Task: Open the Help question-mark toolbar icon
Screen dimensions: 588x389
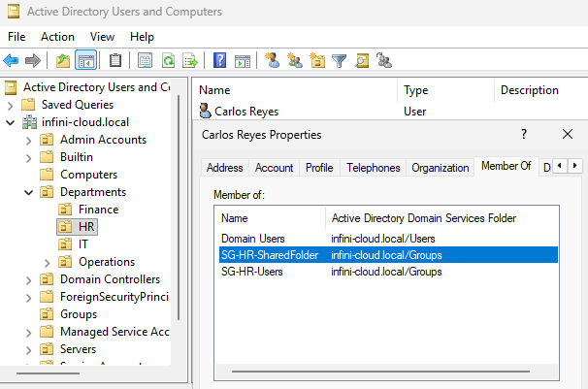Action: point(219,60)
